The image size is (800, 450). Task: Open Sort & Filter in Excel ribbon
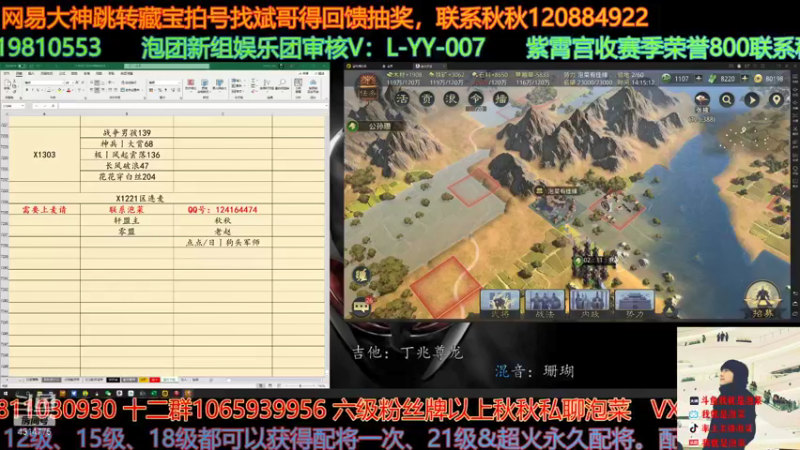(x=268, y=85)
